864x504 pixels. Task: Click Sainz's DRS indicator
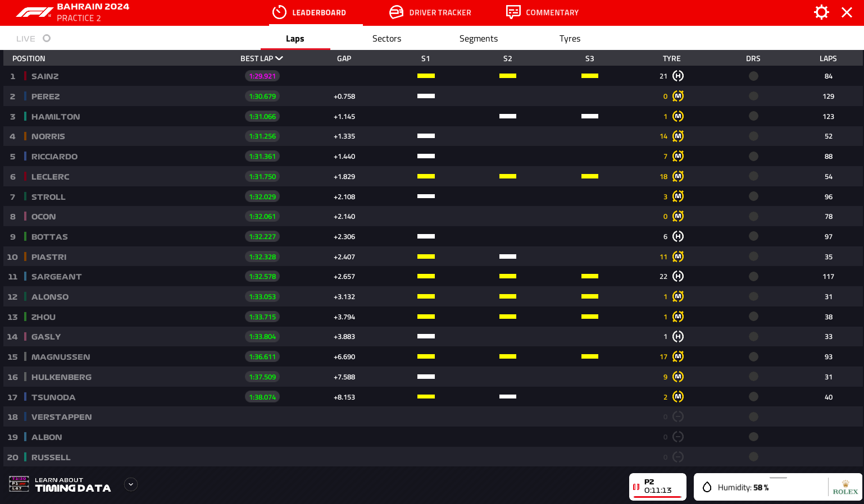tap(753, 76)
